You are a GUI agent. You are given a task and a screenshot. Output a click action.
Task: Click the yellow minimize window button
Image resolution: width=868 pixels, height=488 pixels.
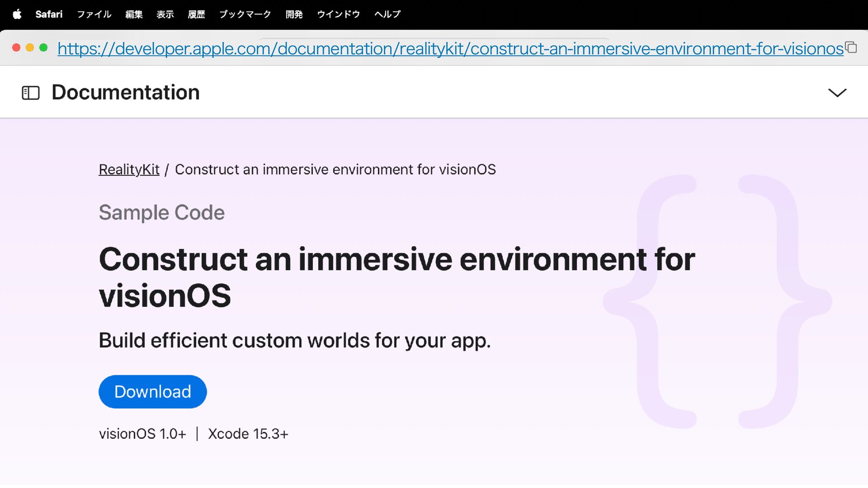pyautogui.click(x=30, y=47)
